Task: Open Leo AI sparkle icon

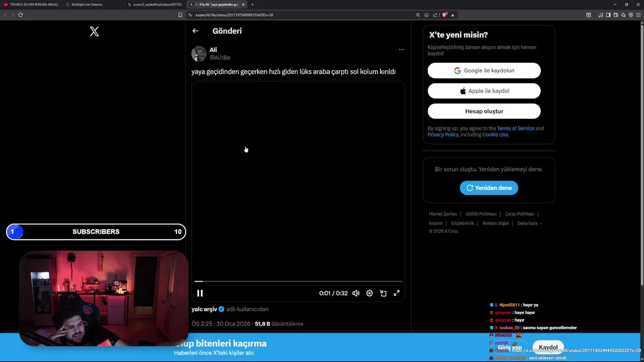Action: coord(623,15)
